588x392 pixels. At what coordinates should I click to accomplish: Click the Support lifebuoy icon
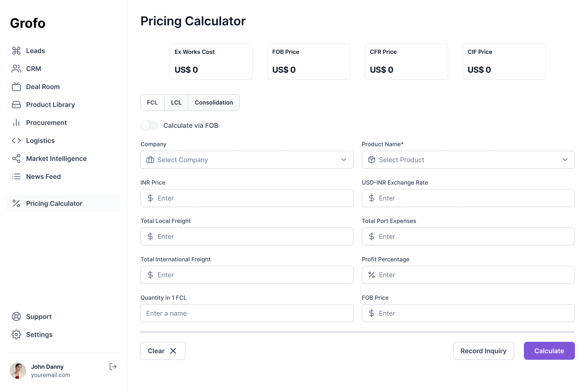coord(16,316)
